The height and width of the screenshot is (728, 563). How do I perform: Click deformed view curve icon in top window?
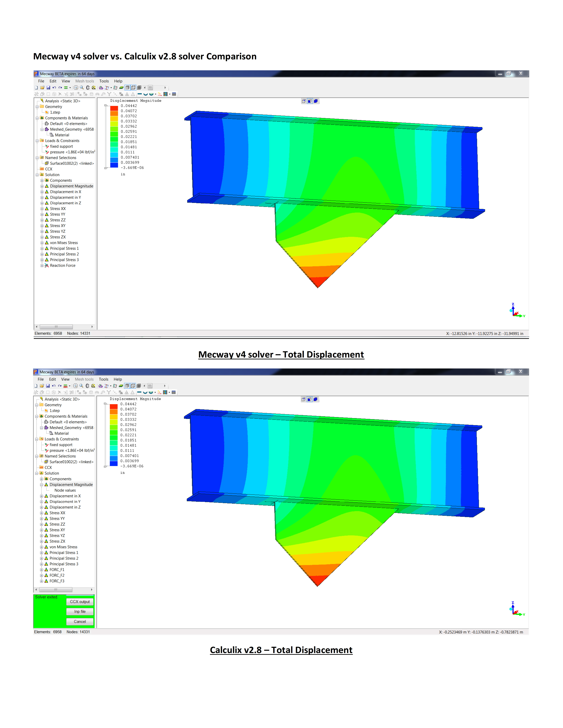[x=145, y=94]
